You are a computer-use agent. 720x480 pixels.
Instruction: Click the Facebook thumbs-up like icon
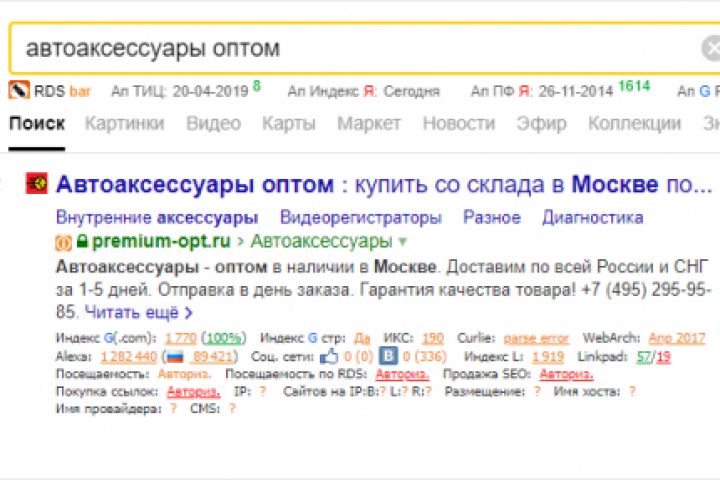pos(329,356)
